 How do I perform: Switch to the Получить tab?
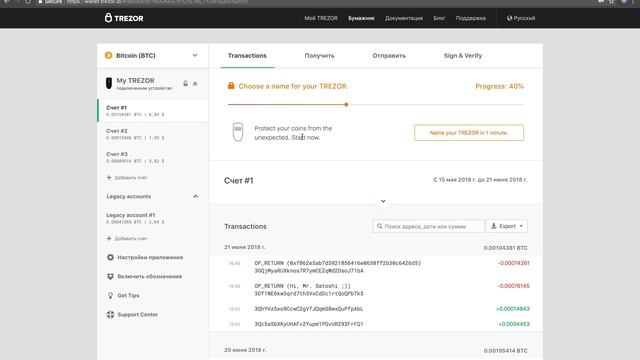[x=319, y=56]
